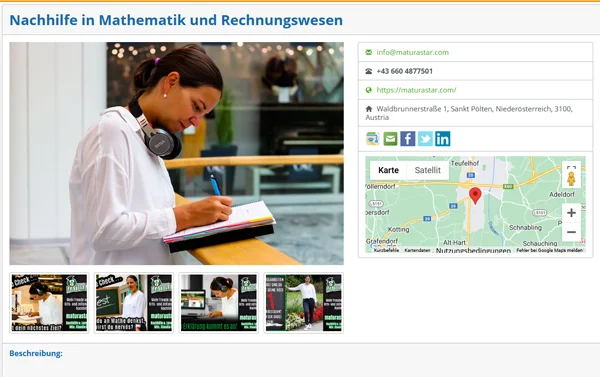
Task: Open the Kurzbefehle map link
Action: (x=386, y=250)
